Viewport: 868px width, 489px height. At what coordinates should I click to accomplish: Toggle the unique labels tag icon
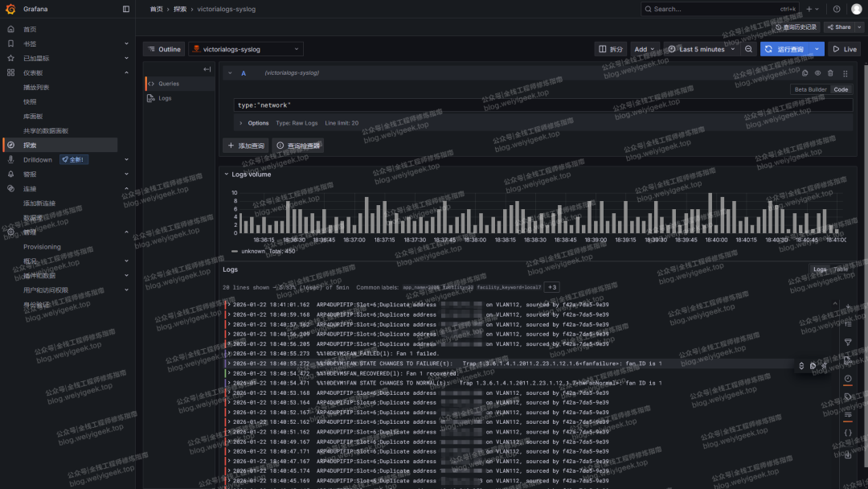pos(848,397)
